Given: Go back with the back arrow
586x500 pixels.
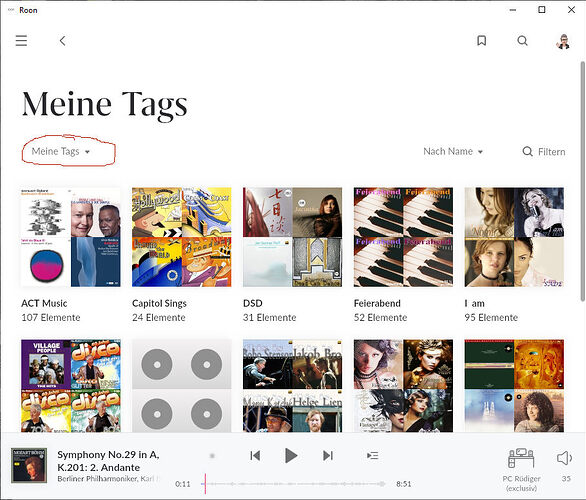Looking at the screenshot, I should [62, 40].
